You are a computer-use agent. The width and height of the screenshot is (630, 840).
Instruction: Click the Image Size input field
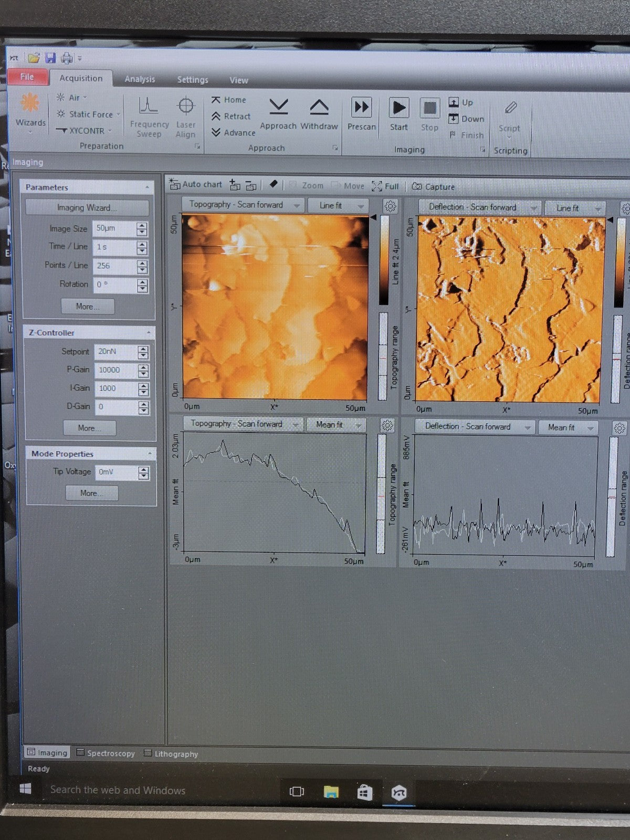114,228
